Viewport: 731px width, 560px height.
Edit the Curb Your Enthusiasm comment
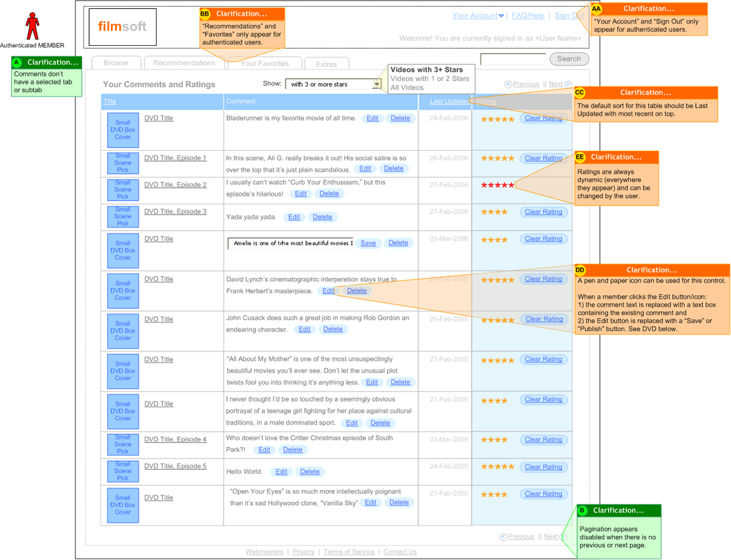301,194
